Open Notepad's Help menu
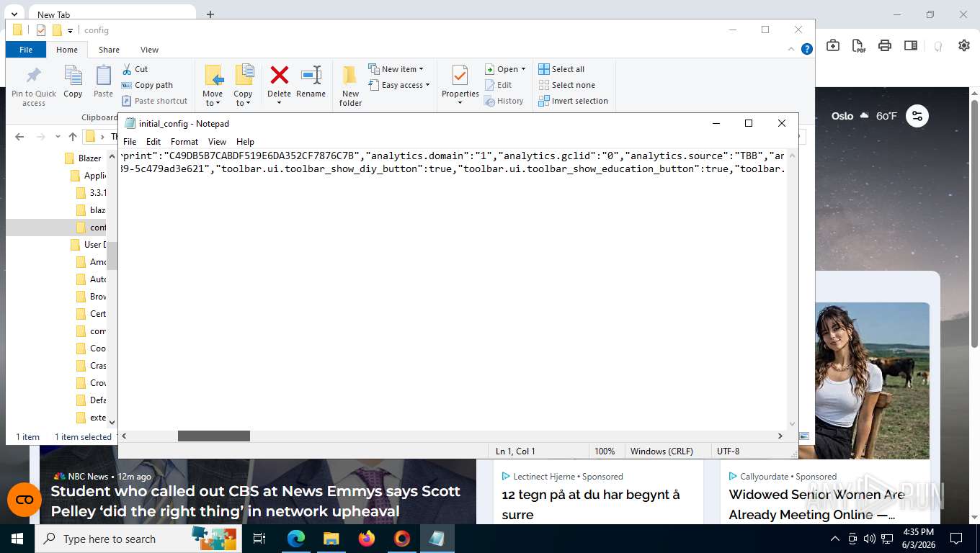This screenshot has height=553, width=980. pos(245,142)
